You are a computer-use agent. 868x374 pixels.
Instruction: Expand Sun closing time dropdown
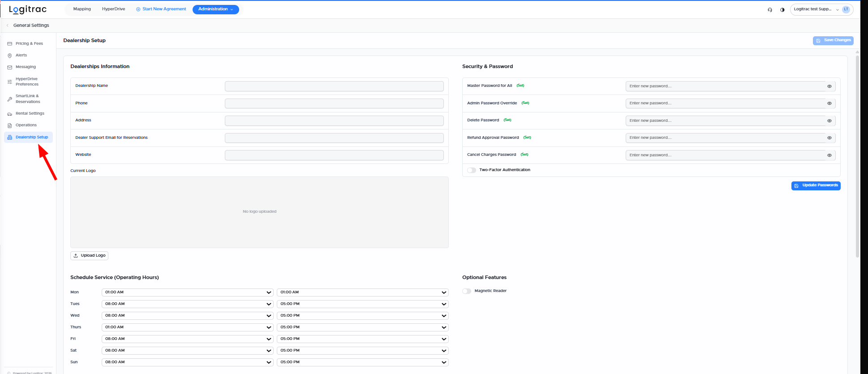(x=363, y=362)
